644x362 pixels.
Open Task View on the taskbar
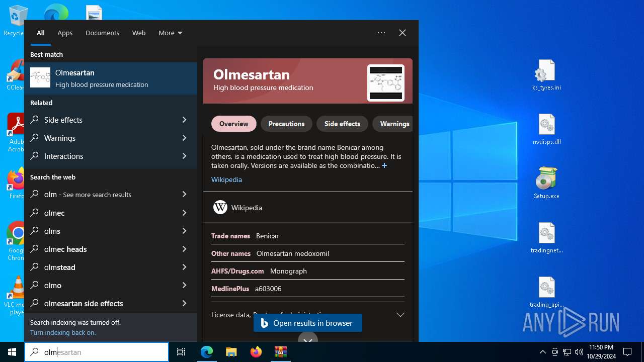[x=181, y=352]
